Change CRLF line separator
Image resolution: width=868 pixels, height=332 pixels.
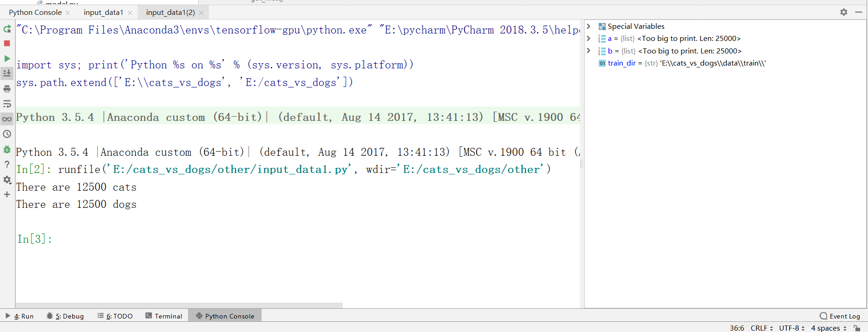point(761,328)
